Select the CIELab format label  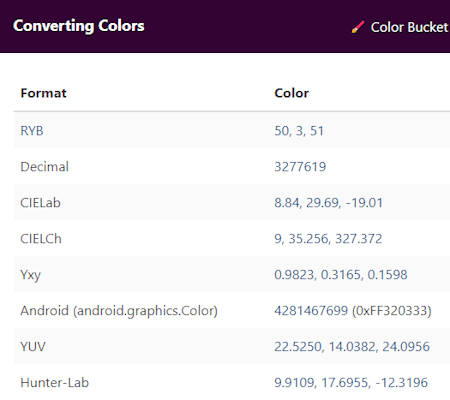[40, 203]
